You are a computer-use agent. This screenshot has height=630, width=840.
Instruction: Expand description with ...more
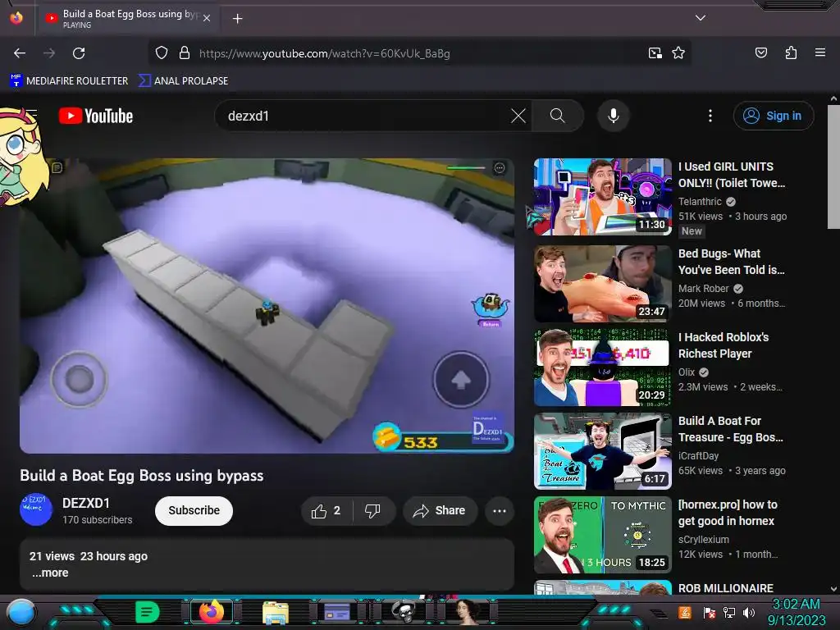(x=50, y=573)
